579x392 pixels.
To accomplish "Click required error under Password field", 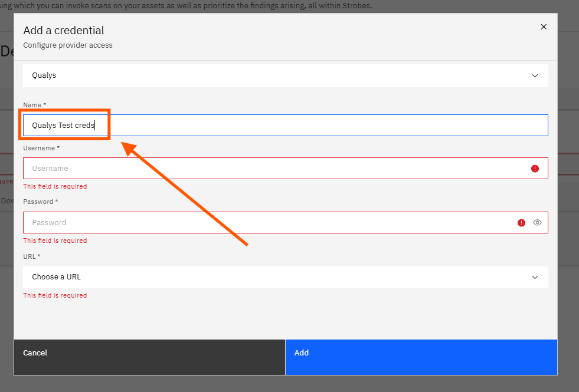I will (55, 241).
